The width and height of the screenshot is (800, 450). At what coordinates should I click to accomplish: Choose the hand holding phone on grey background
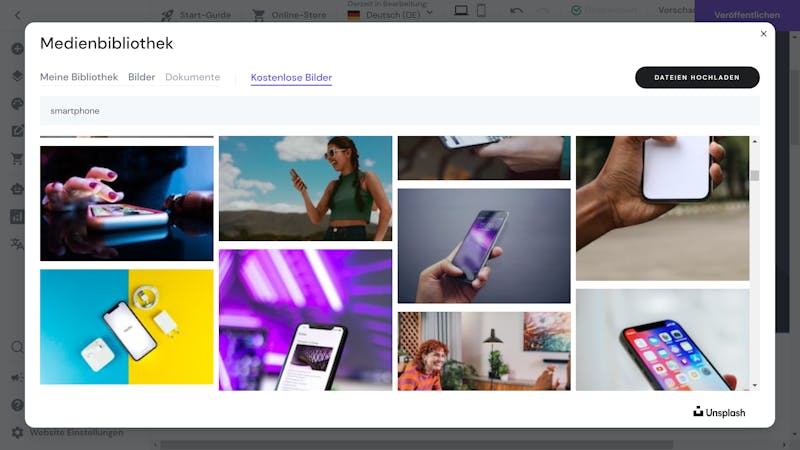pos(484,246)
